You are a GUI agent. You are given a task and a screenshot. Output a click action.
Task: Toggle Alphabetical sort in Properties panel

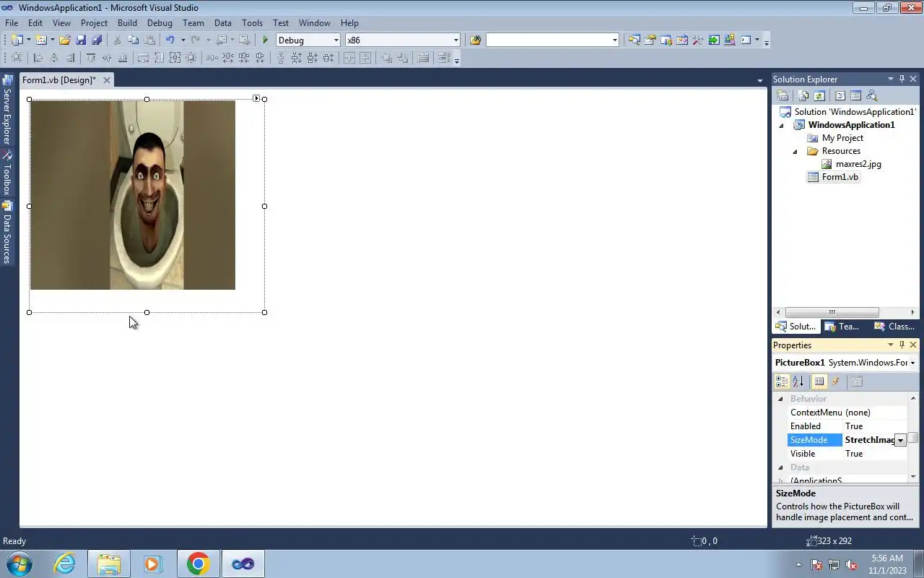(798, 381)
